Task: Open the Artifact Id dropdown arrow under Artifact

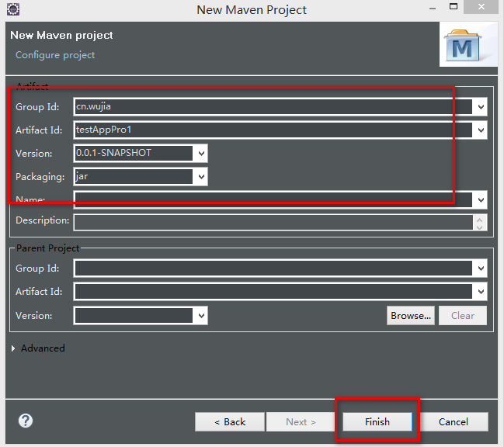Action: 481,130
